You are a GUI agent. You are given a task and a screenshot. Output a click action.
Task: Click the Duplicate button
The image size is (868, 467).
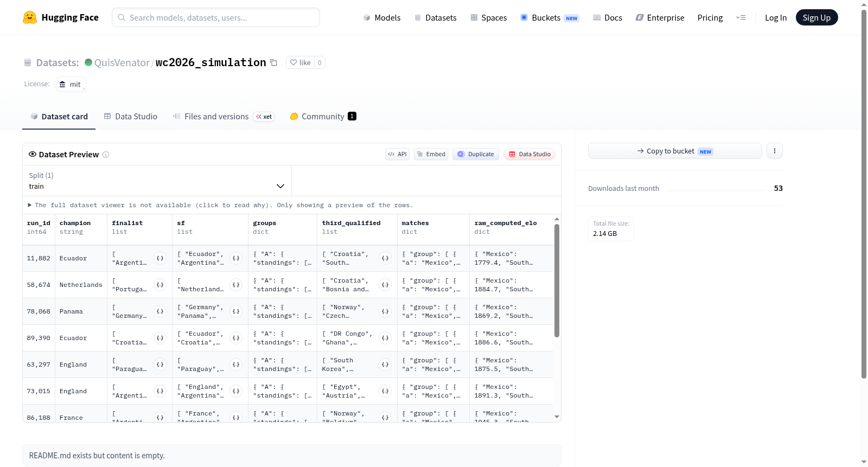point(476,154)
